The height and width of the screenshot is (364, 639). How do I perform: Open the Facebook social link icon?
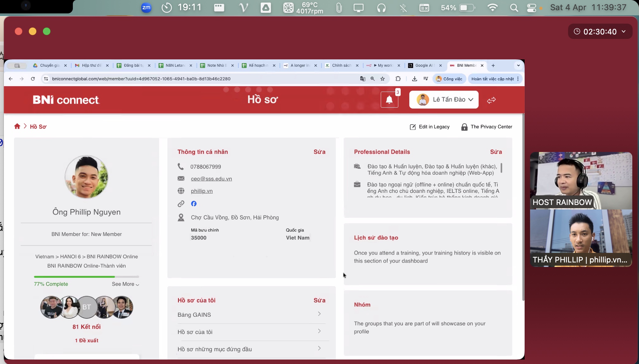coord(194,204)
